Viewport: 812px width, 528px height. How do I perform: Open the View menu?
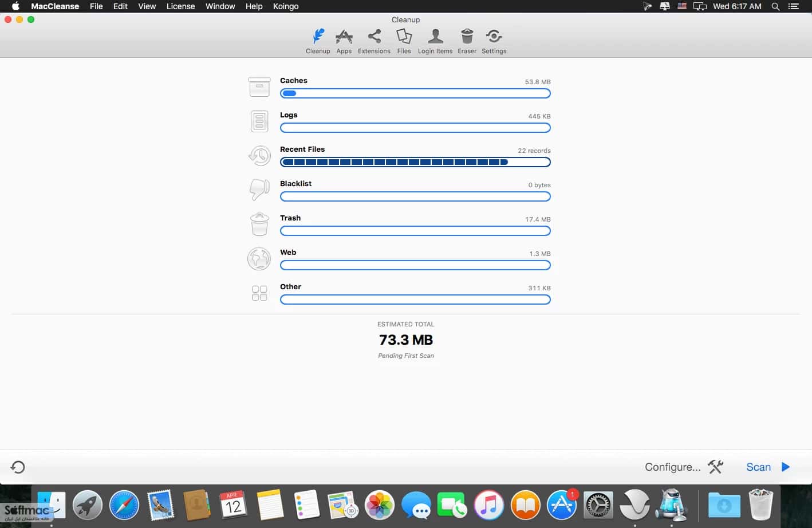(x=147, y=6)
